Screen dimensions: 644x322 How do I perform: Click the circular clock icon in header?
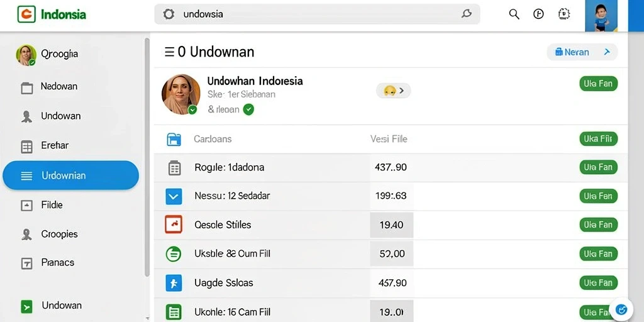pos(538,14)
